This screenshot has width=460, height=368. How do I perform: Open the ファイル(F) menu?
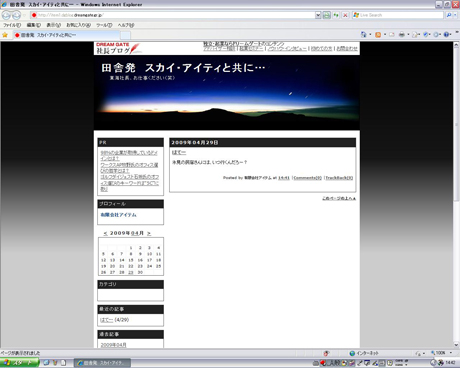coord(12,25)
